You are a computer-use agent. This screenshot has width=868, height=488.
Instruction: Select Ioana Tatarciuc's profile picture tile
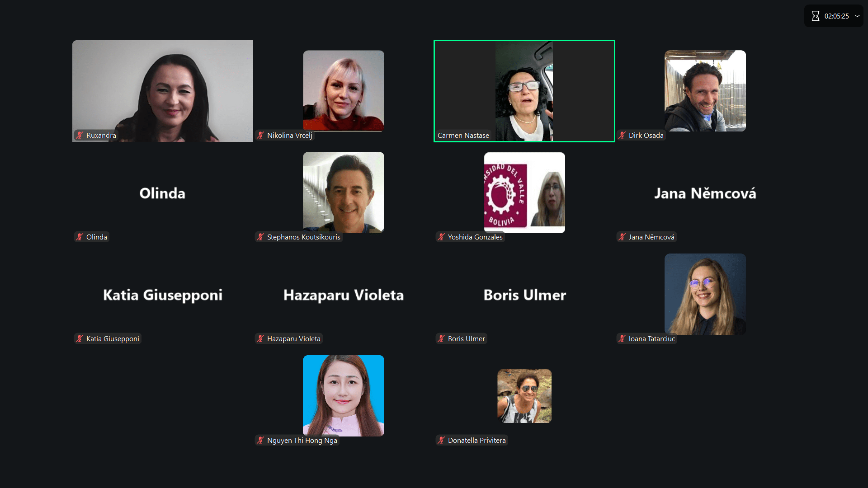(705, 294)
